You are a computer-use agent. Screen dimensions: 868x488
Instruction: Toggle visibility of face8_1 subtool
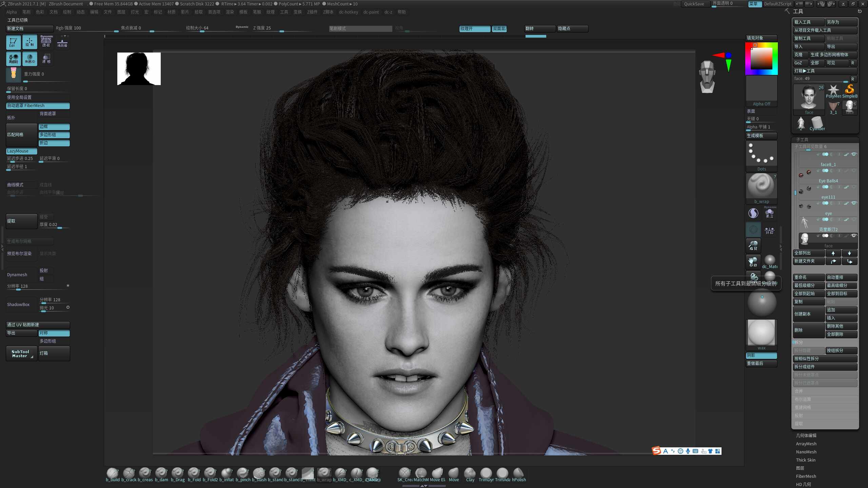point(854,154)
